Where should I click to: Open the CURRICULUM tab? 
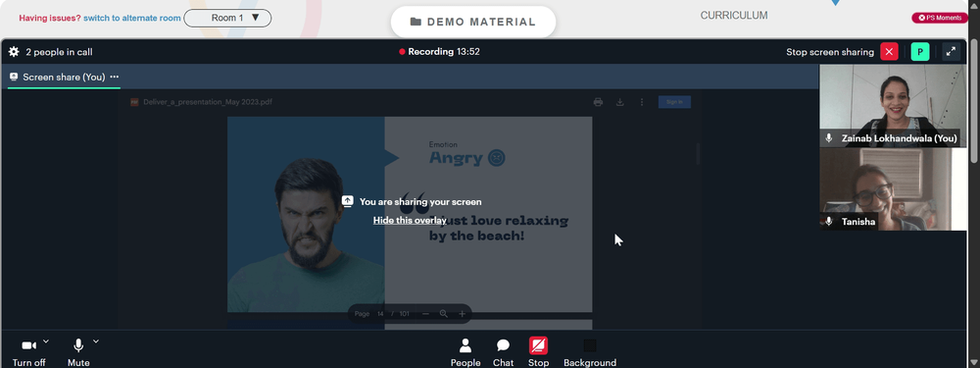734,16
